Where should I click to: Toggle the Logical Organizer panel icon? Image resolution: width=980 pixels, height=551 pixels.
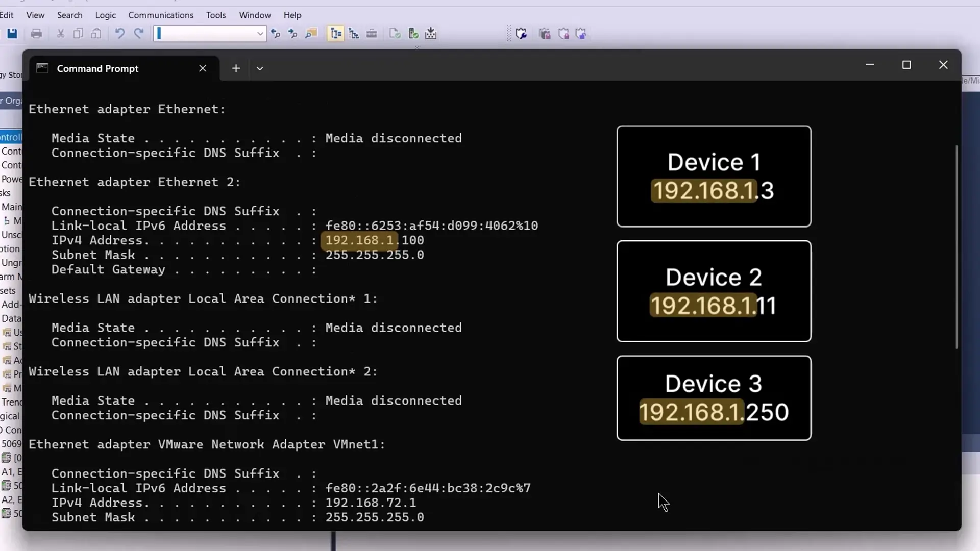click(354, 34)
